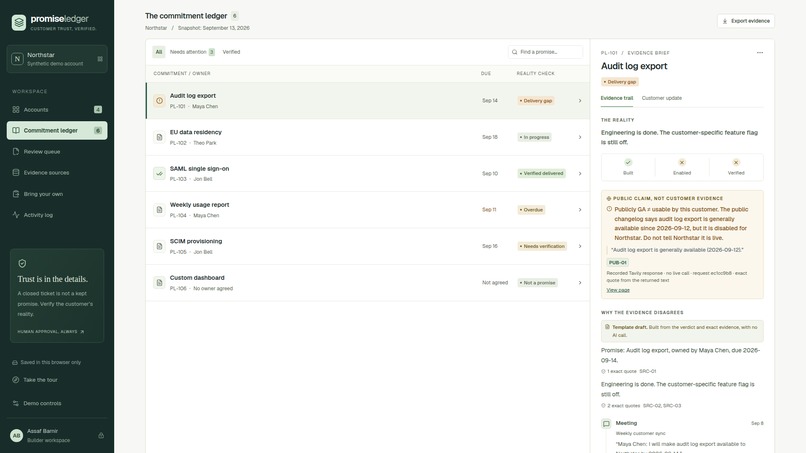Select the Needs attention filter tab

pyautogui.click(x=192, y=52)
